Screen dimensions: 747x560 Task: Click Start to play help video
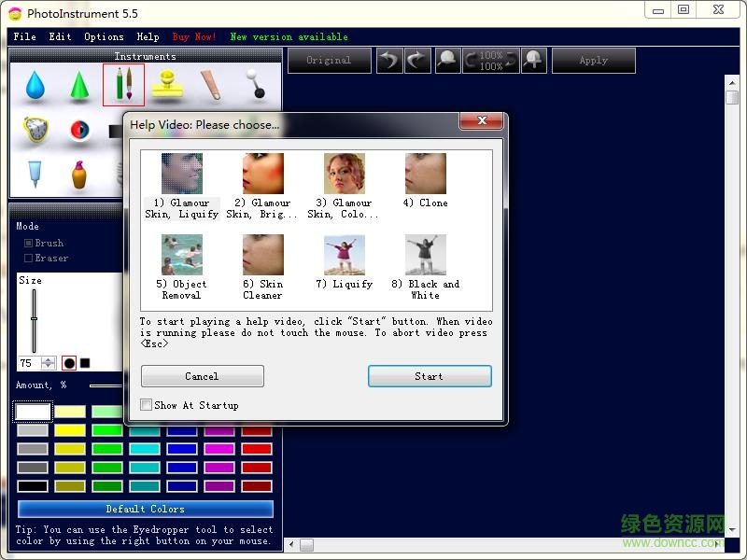(430, 376)
